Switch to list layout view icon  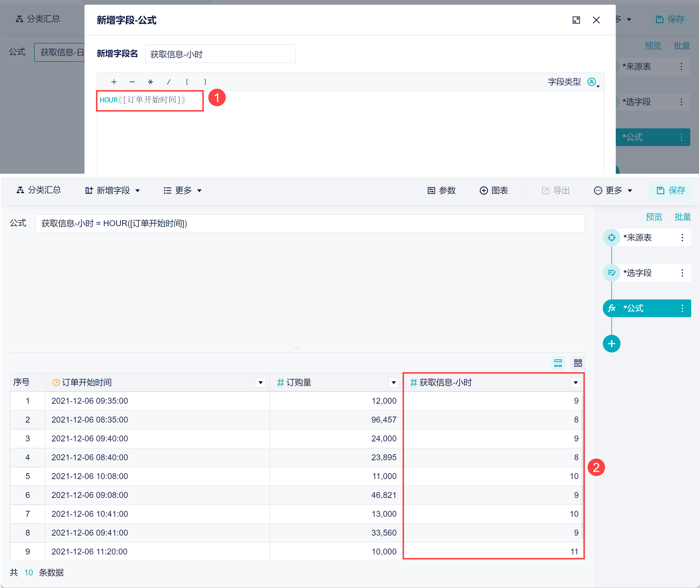coord(558,363)
